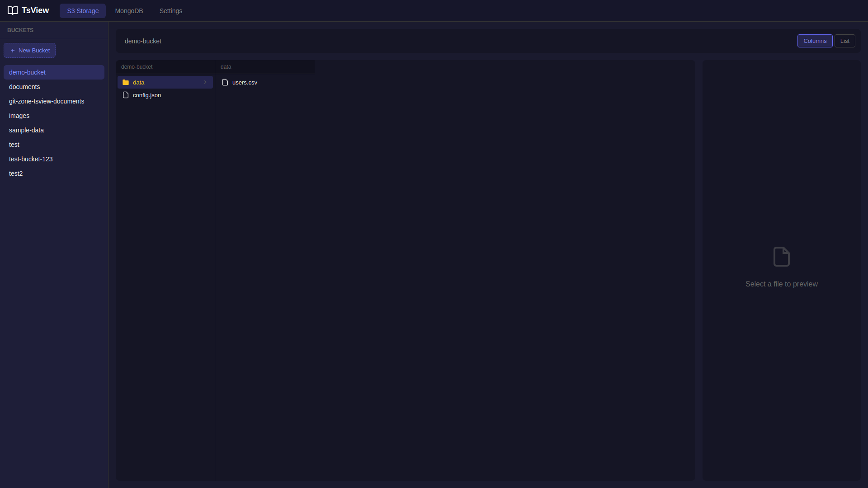Switch to Columns view mode
868x488 pixels.
point(815,41)
